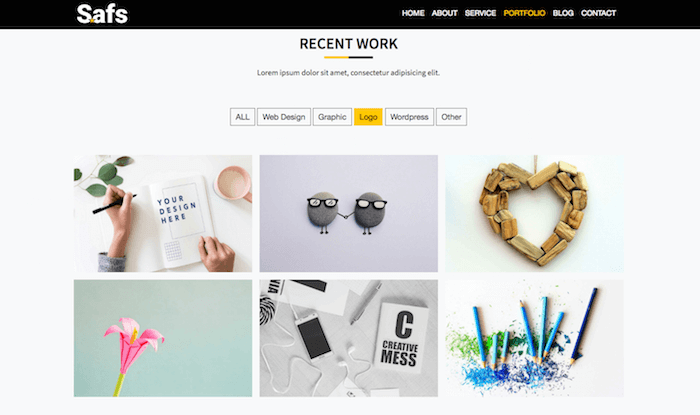Open the HOME nav link
Screen dimensions: 700x415
coord(413,13)
